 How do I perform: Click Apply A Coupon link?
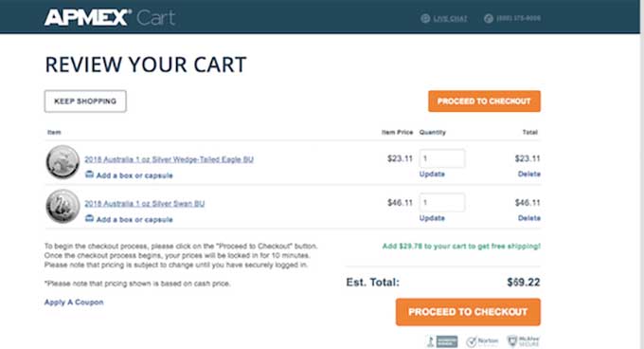(x=74, y=303)
